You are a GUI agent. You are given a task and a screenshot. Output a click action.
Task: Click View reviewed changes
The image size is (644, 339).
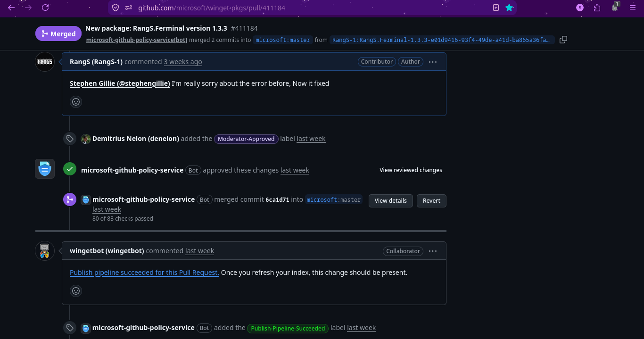pos(411,170)
